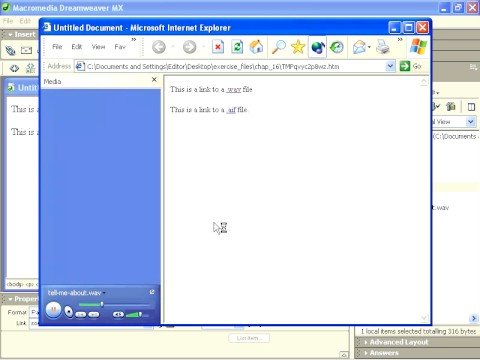
Task: Click Dreamweaver Insert bar email link icon
Action: [x=26, y=51]
